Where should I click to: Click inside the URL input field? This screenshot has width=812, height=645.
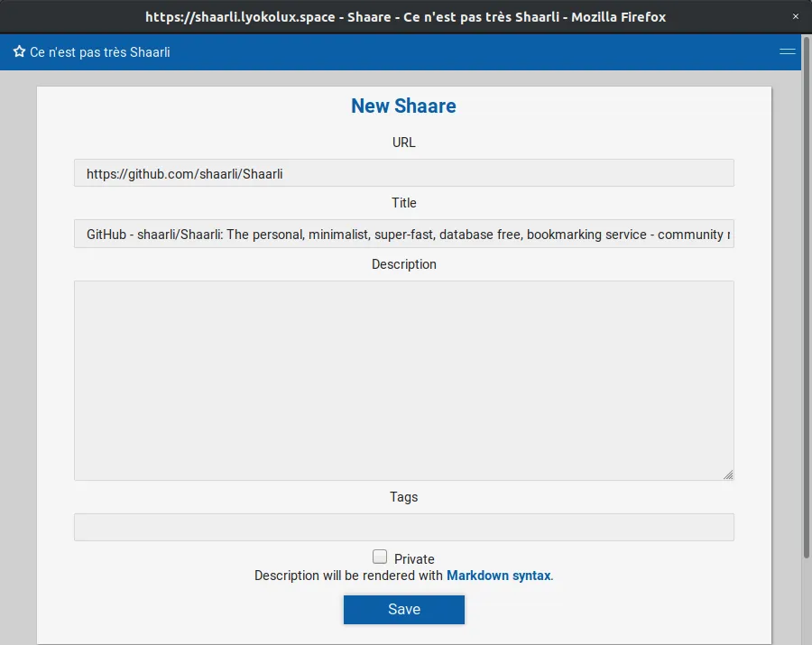403,172
